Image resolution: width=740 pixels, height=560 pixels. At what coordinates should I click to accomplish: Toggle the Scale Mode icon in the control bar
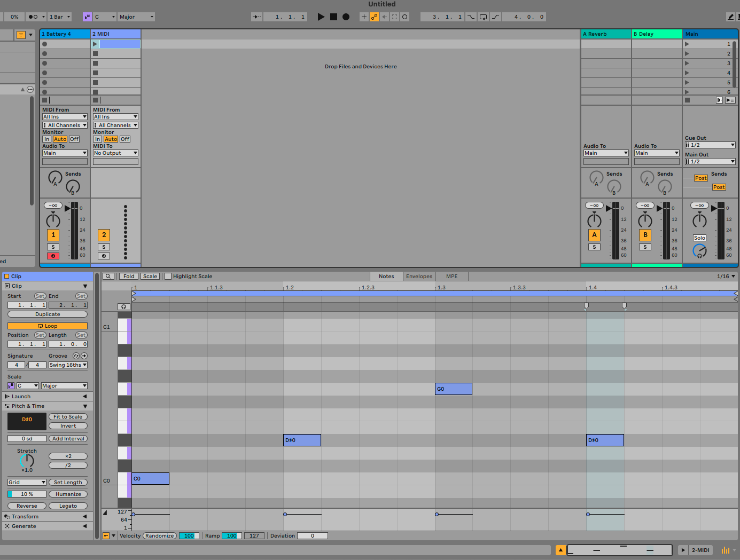click(87, 17)
